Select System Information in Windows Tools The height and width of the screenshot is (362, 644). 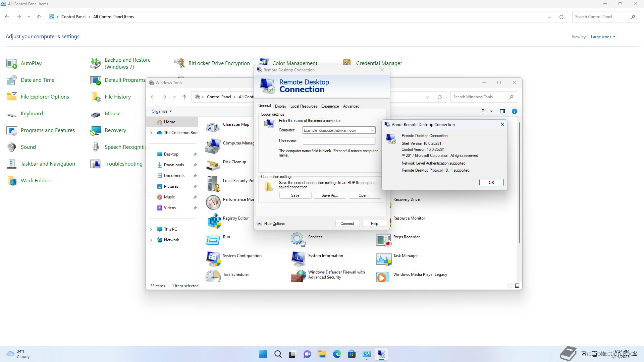(x=317, y=258)
